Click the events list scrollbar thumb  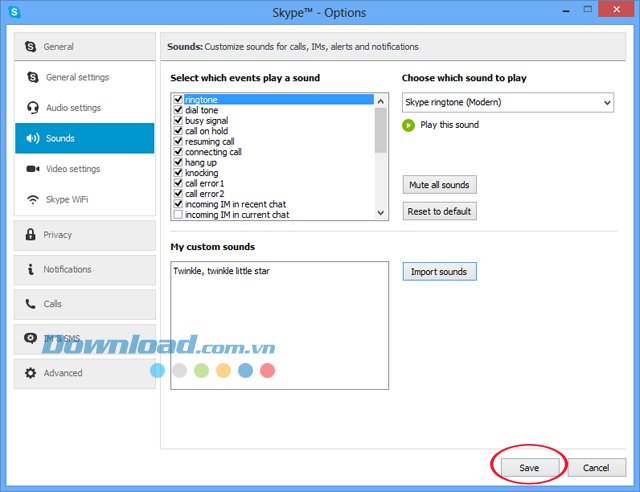click(380, 130)
